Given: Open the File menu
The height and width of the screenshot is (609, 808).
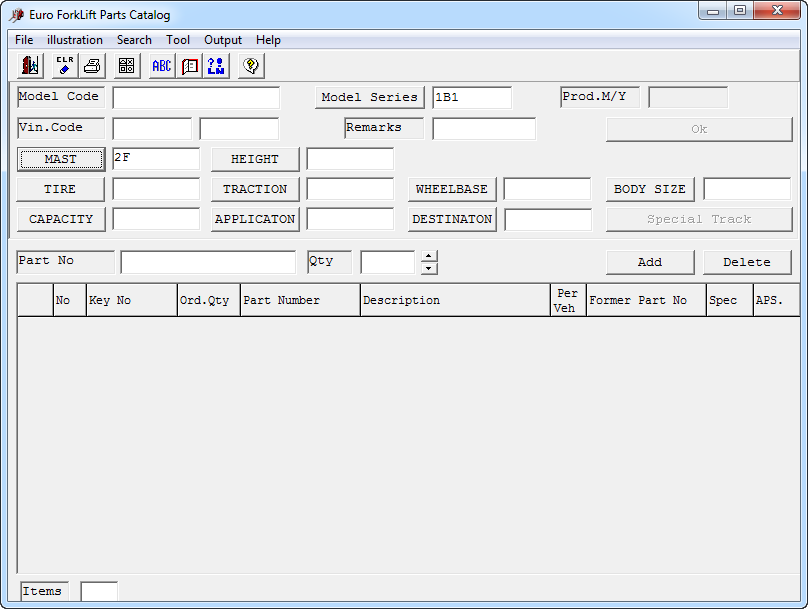Looking at the screenshot, I should [x=24, y=40].
